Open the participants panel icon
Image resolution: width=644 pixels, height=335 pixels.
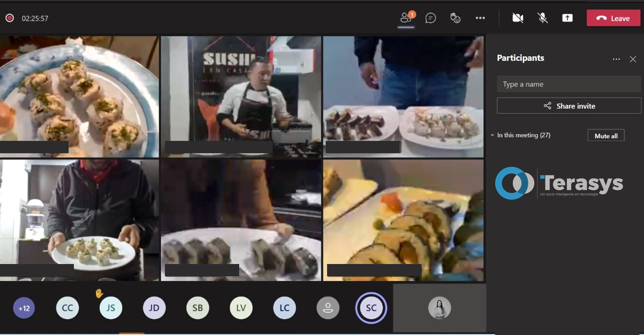click(406, 18)
